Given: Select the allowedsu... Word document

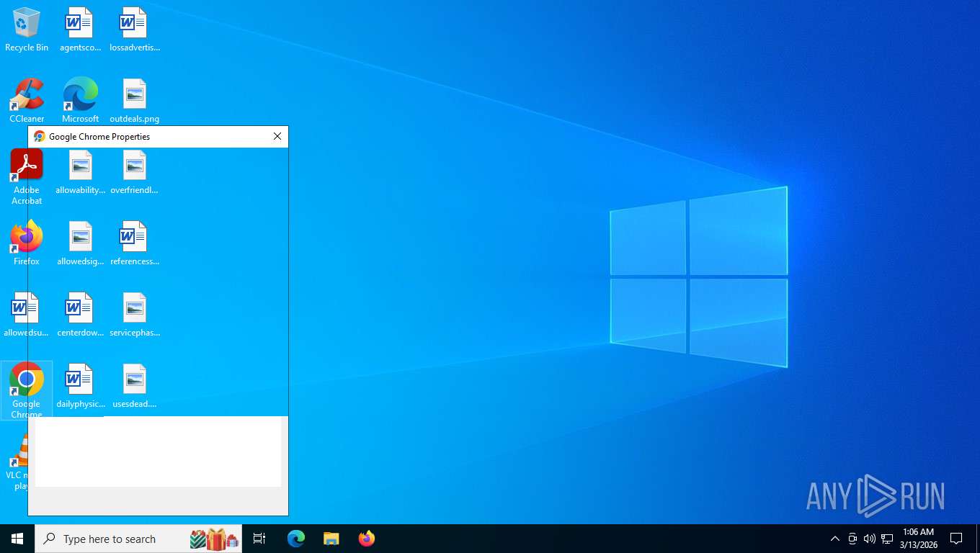Looking at the screenshot, I should pos(27,315).
